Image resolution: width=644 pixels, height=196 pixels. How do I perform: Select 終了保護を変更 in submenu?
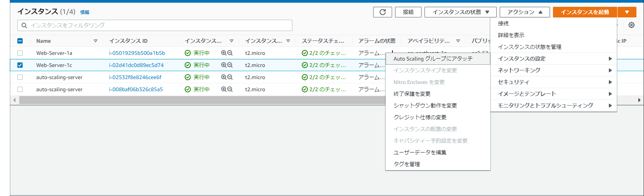[x=438, y=94]
